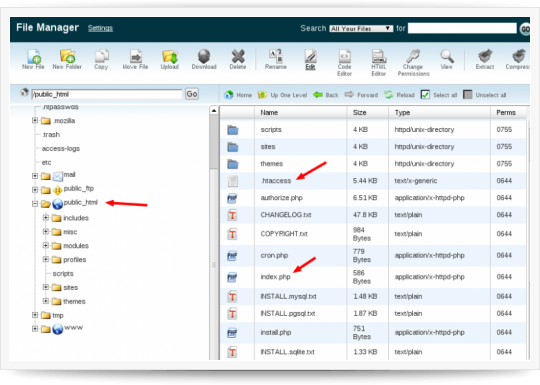Expand the .mozilla folder node

tap(35, 120)
